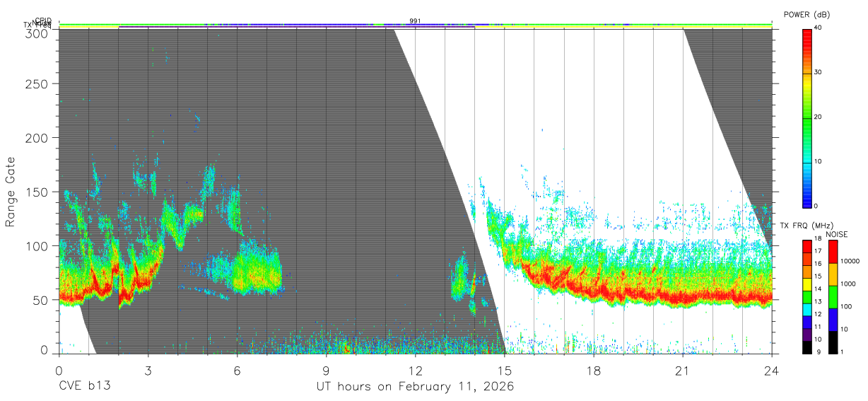Click the 250 range gate tick label
Screen dimensions: 868x401
click(37, 83)
